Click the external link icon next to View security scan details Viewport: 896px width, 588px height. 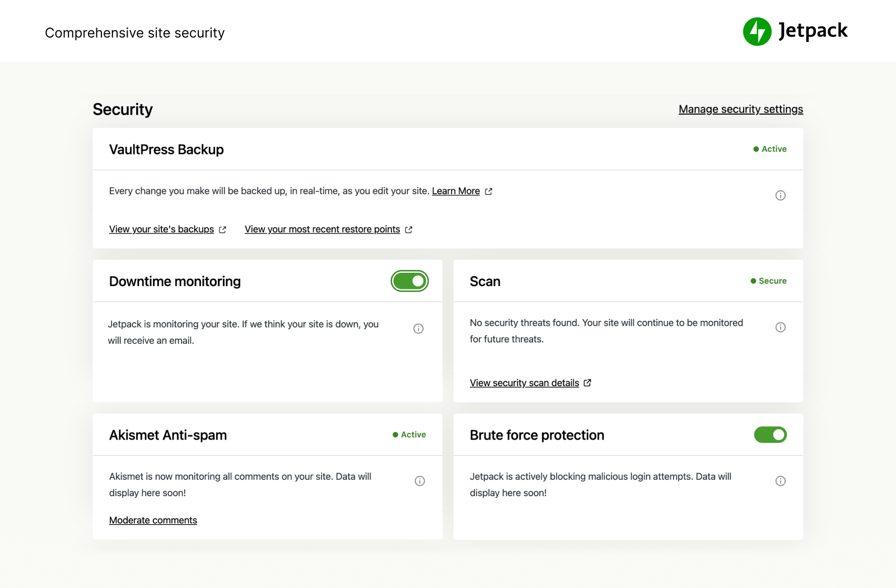(x=587, y=382)
